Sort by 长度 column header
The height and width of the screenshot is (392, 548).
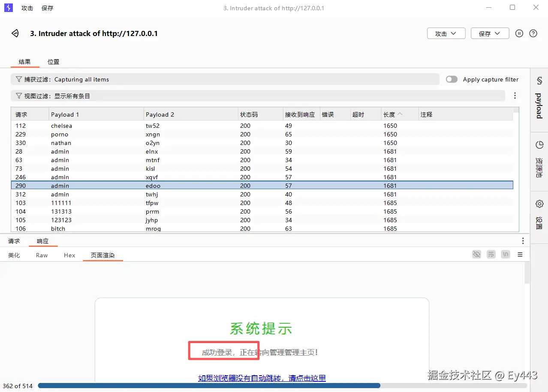[x=400, y=115]
